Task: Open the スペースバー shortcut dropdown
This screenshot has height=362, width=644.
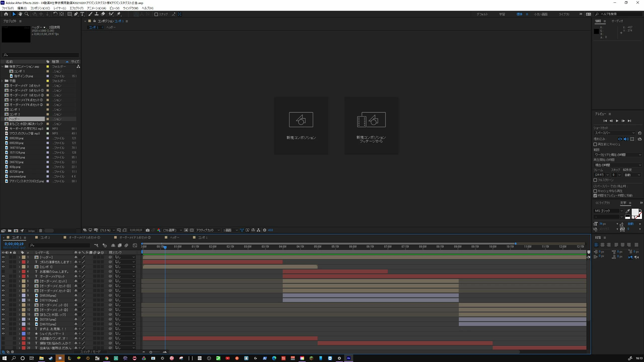Action: 614,133
